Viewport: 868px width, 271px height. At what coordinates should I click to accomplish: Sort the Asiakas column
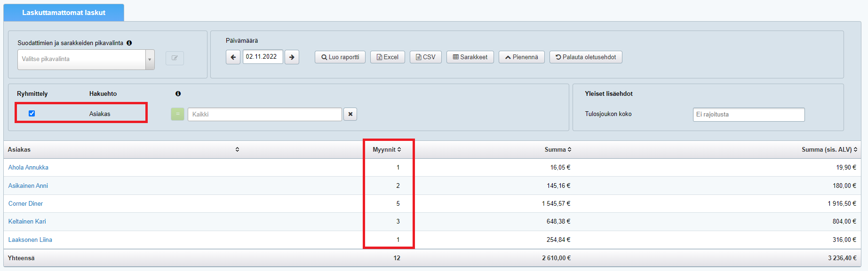(237, 149)
